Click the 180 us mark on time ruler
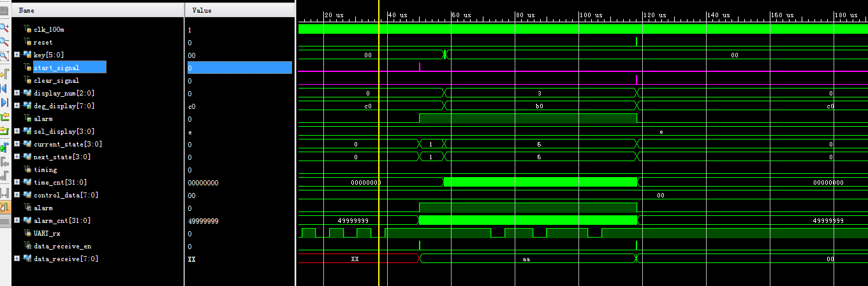Screen dimensions: 868x286 coord(846,15)
